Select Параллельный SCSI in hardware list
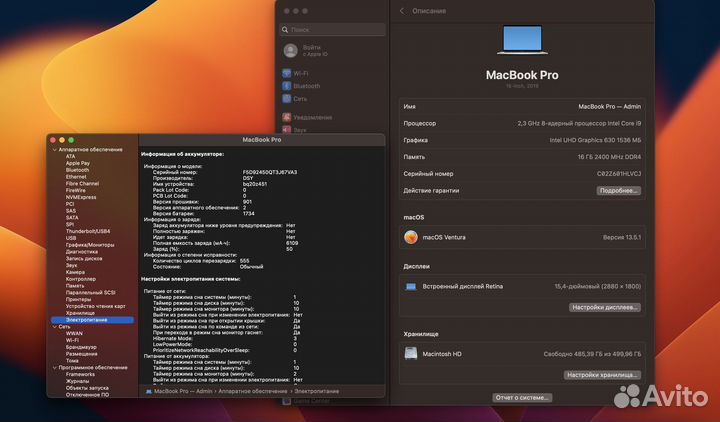The height and width of the screenshot is (422, 720). click(90, 293)
